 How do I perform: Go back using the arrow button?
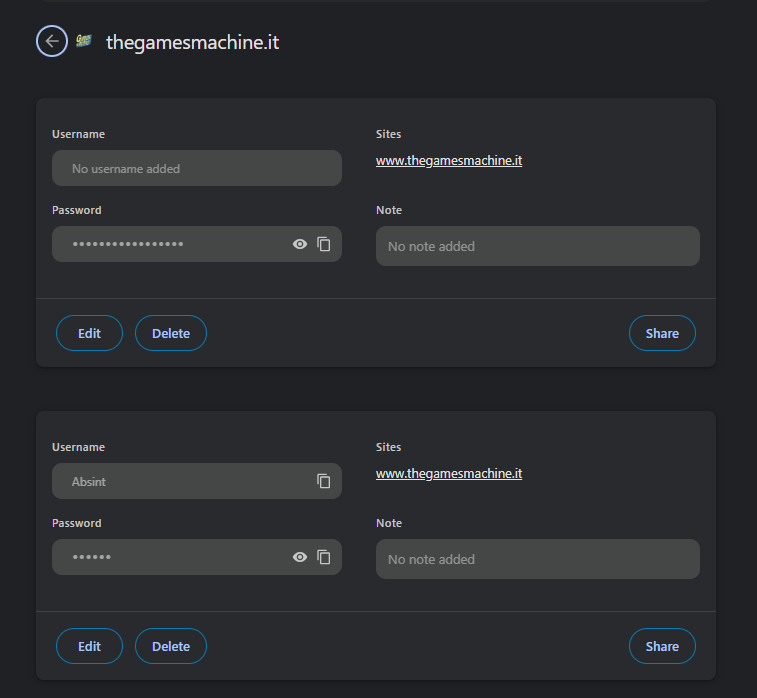click(52, 41)
